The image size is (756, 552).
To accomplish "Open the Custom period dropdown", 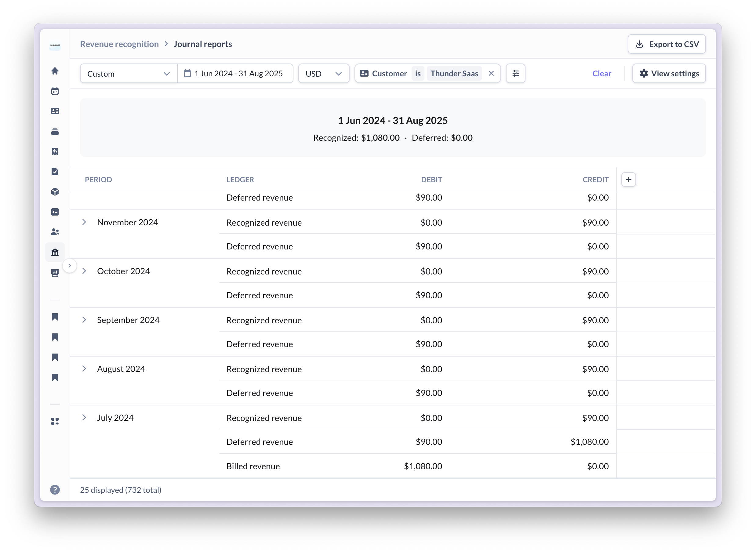I will tap(129, 73).
